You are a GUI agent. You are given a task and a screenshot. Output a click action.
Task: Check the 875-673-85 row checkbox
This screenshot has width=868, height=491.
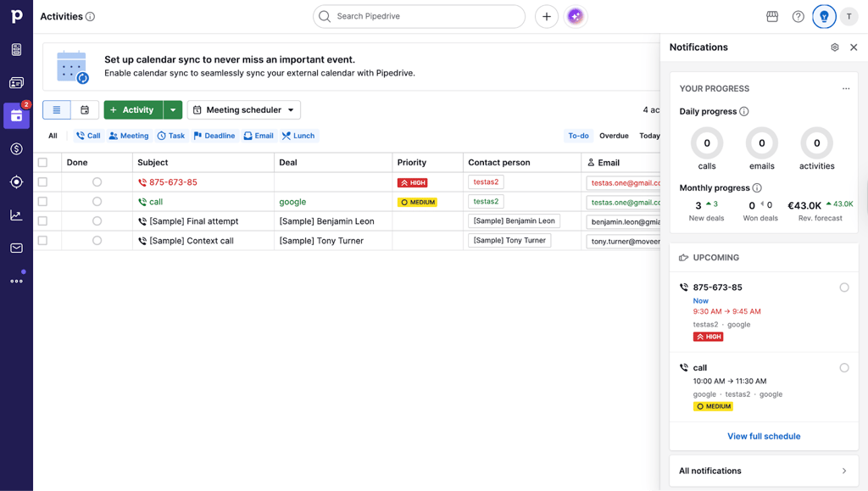click(42, 182)
